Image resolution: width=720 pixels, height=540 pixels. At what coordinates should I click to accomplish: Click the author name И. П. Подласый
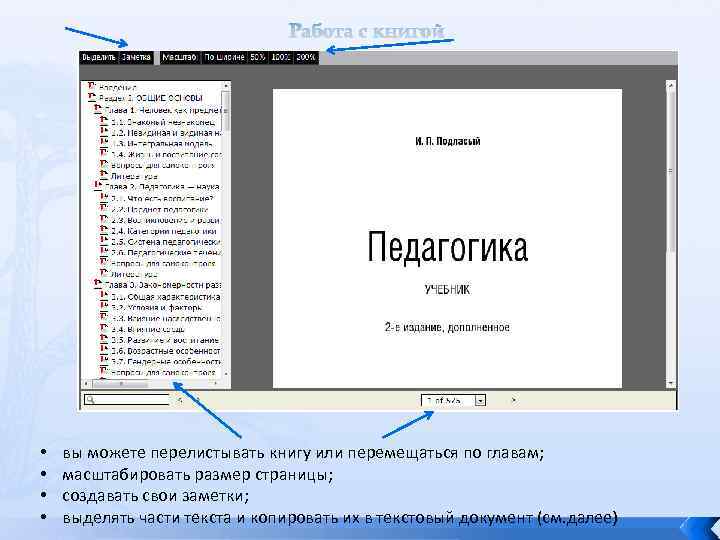click(x=448, y=141)
